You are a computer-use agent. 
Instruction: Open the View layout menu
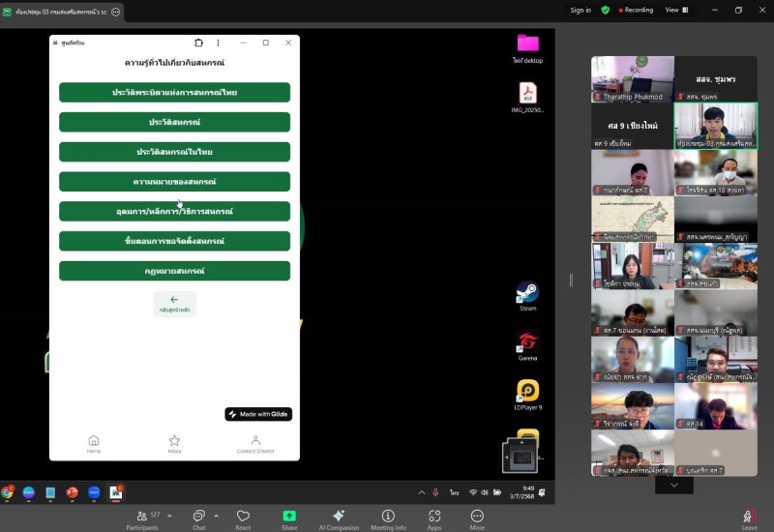pos(676,10)
